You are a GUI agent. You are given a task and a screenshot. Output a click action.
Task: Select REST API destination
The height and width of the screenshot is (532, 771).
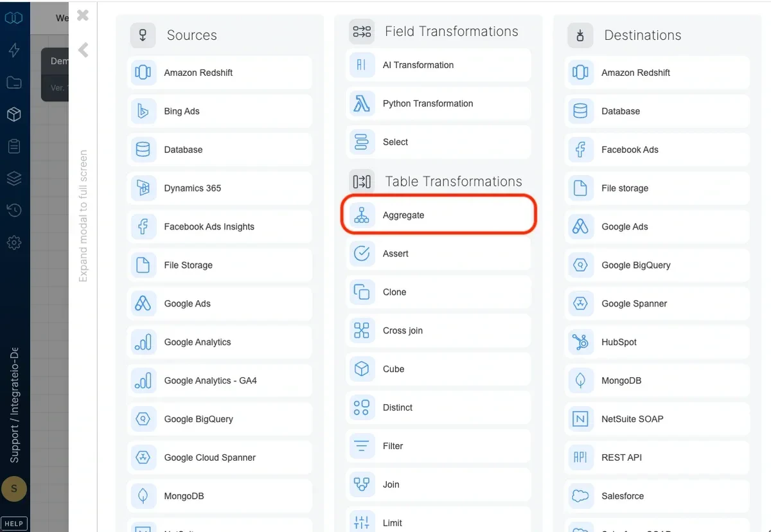657,457
